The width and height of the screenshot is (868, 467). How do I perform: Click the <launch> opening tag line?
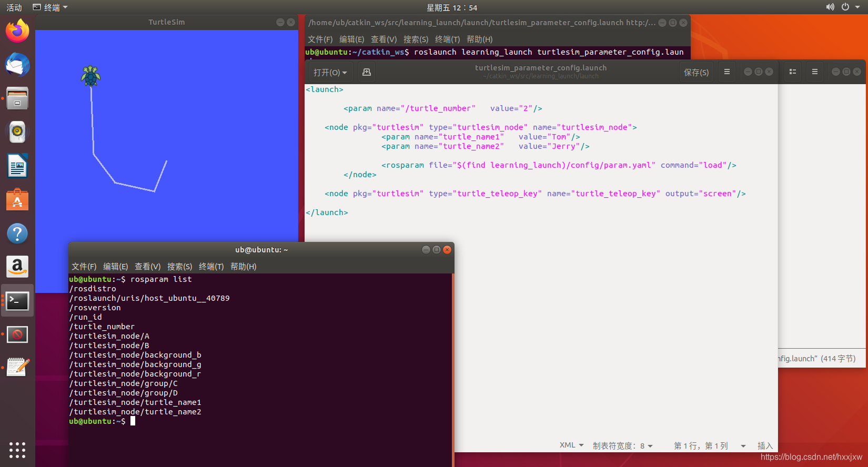pyautogui.click(x=325, y=89)
